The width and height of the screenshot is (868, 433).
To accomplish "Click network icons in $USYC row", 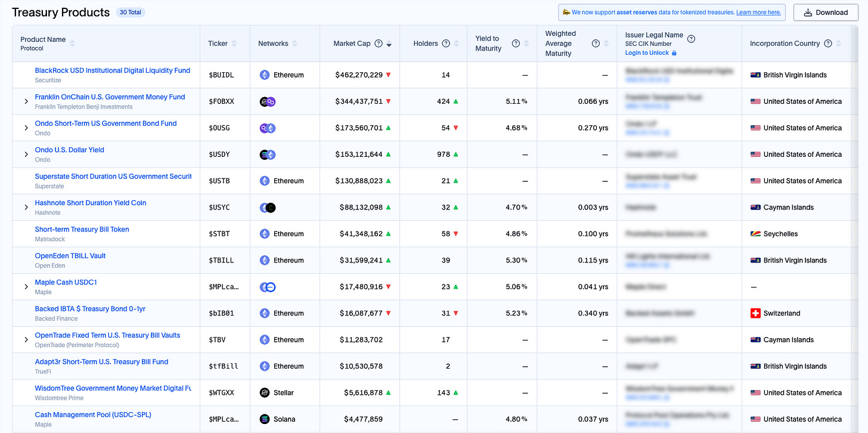I will point(268,208).
